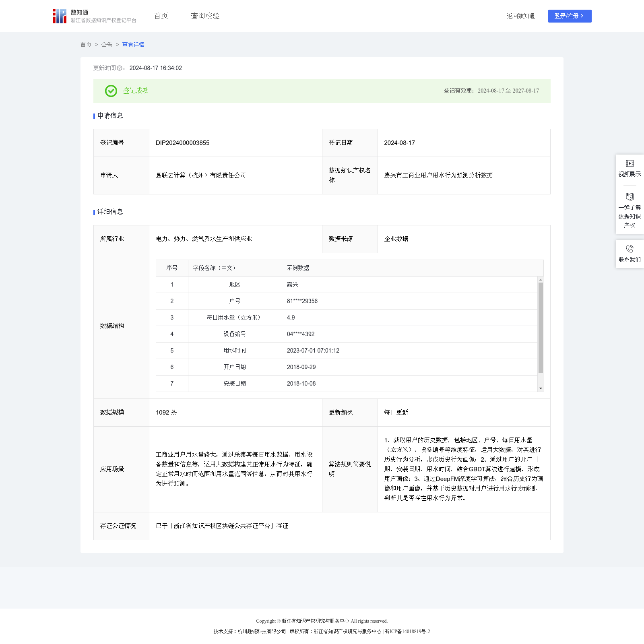Open the 查询校验 navigation menu item
644x644 pixels.
(205, 16)
